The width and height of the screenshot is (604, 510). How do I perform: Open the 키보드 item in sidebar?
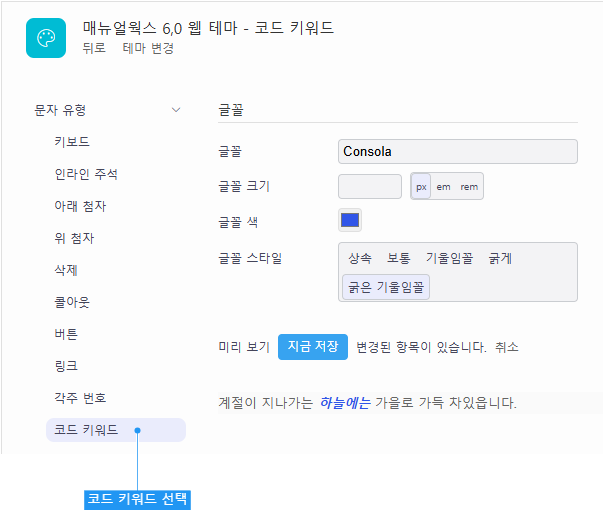click(72, 142)
